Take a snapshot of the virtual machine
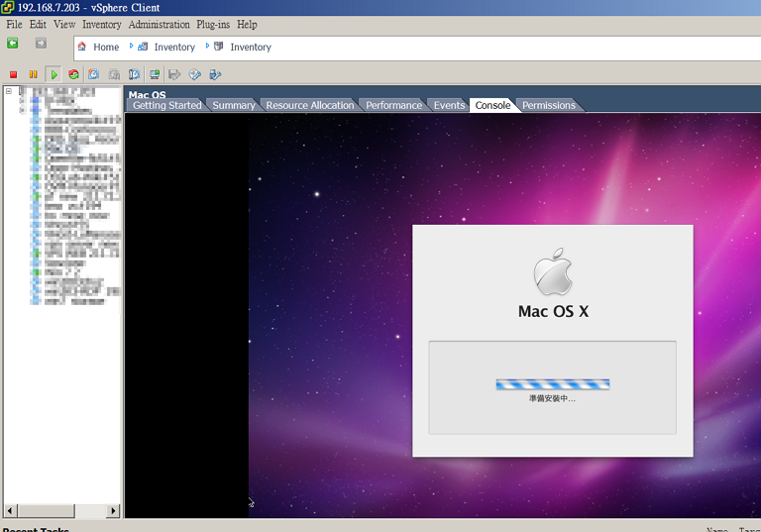Screen dimensions: 761x532 pos(94,74)
